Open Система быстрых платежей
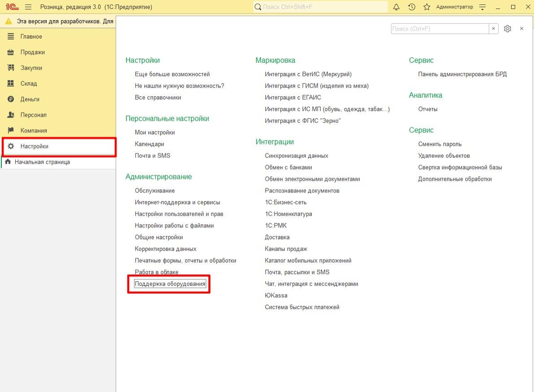 pos(302,307)
